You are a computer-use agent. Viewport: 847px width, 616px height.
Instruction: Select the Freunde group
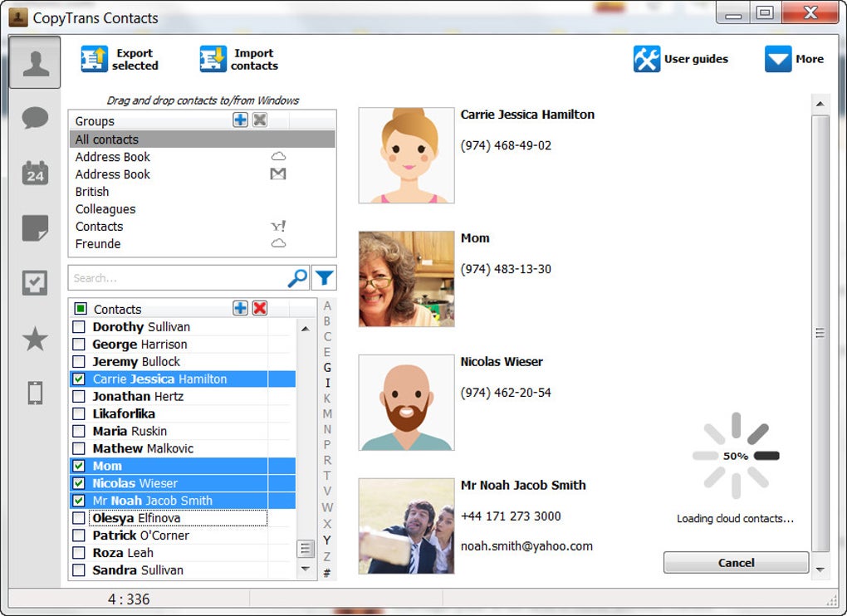pos(202,243)
